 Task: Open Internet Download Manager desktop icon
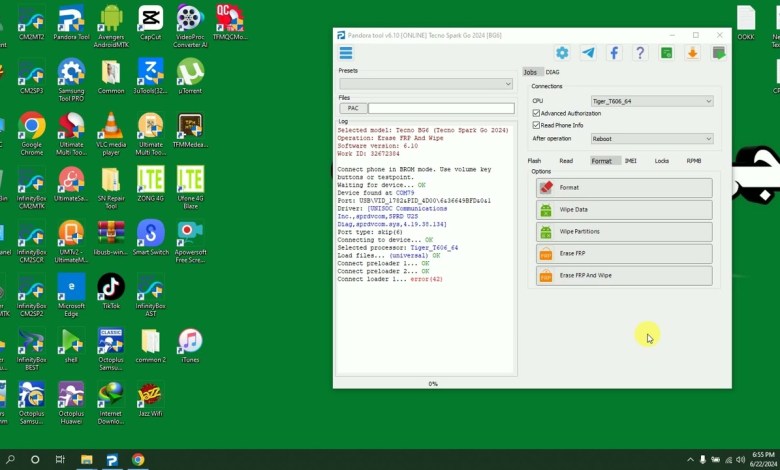(111, 402)
